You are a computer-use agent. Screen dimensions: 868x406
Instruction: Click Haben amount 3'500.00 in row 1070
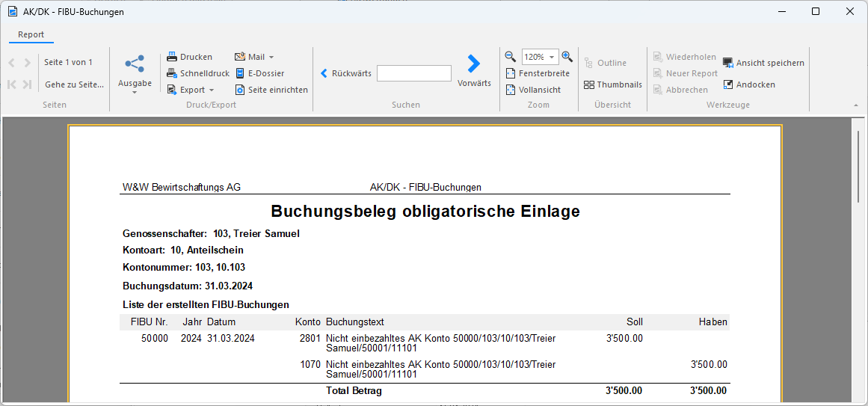[x=709, y=364]
